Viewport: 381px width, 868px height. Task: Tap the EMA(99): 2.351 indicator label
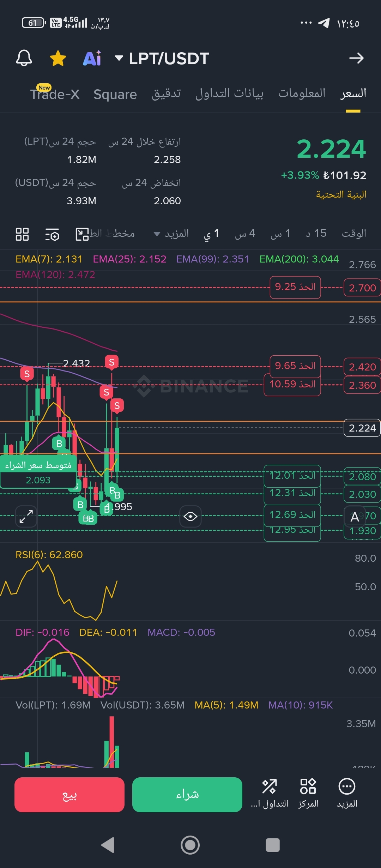(213, 259)
